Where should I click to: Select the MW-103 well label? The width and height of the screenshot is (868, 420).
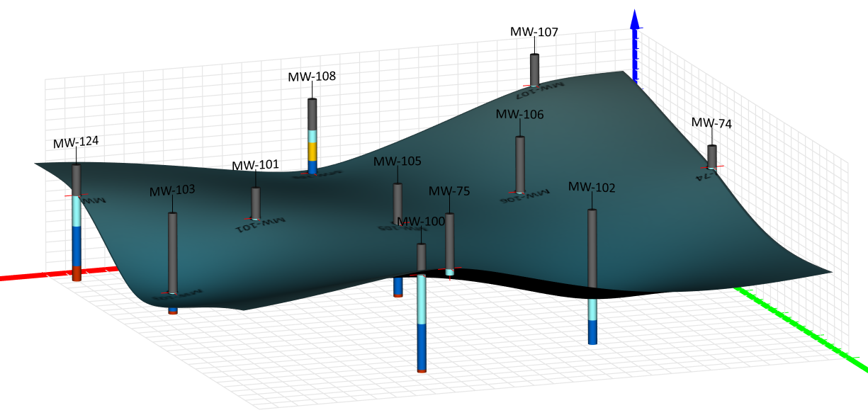point(172,191)
